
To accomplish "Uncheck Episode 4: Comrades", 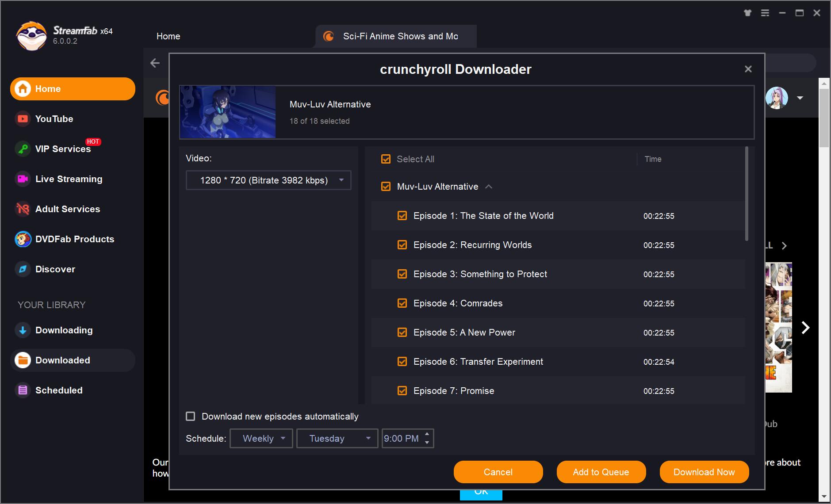I will point(402,303).
